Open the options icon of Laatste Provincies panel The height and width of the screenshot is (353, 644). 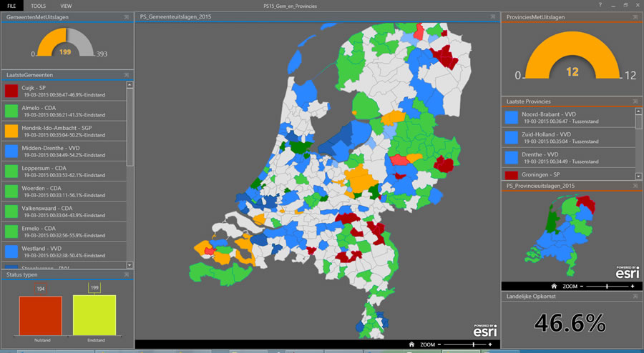tap(635, 101)
